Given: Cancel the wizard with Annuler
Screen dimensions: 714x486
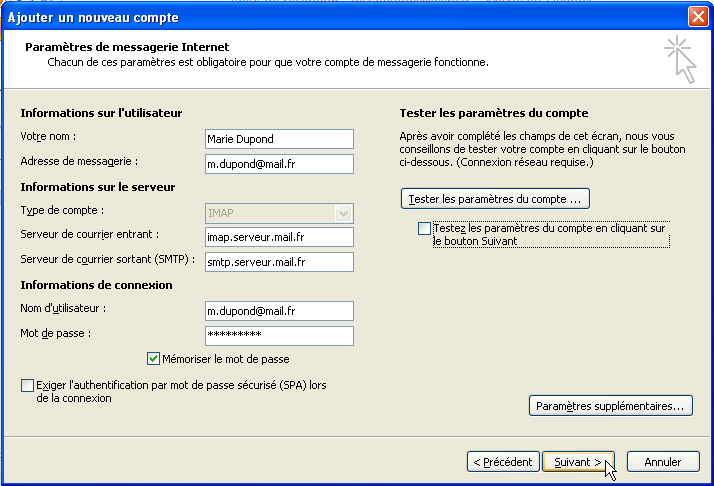Looking at the screenshot, I should coord(663,462).
